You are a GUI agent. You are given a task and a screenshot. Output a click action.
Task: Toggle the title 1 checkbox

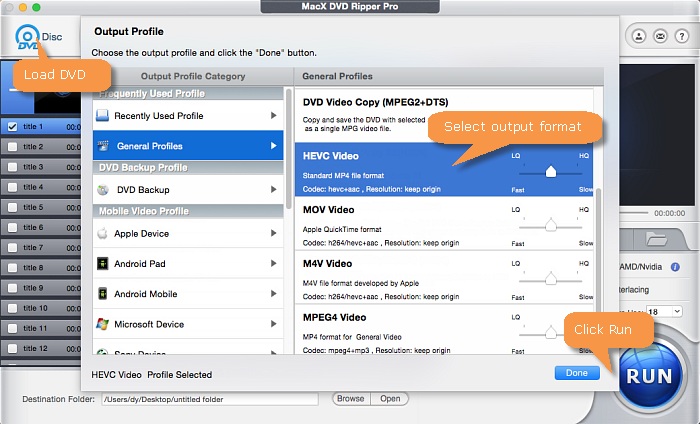(x=12, y=127)
